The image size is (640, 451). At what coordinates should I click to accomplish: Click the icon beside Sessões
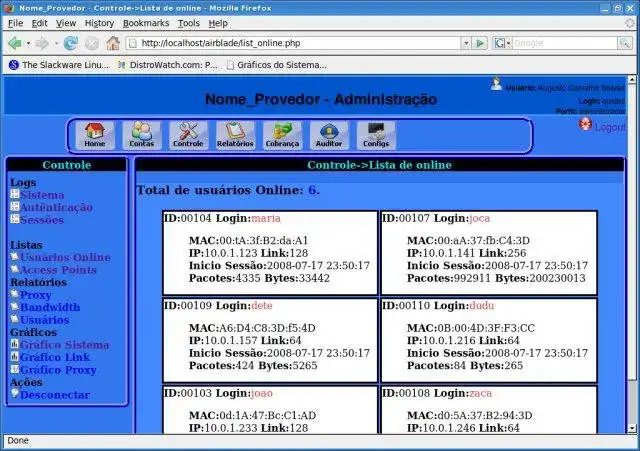15,219
